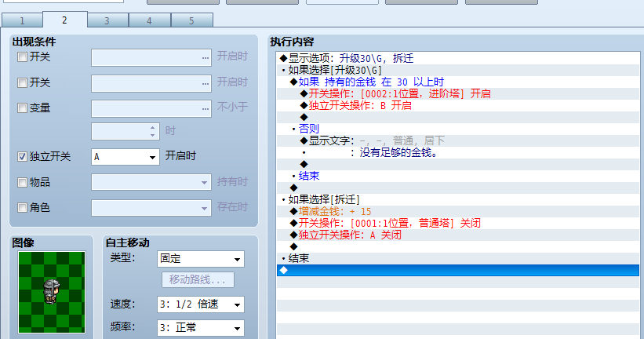Open the 独立开关 dropdown showing A
644x339 pixels.
click(x=126, y=157)
